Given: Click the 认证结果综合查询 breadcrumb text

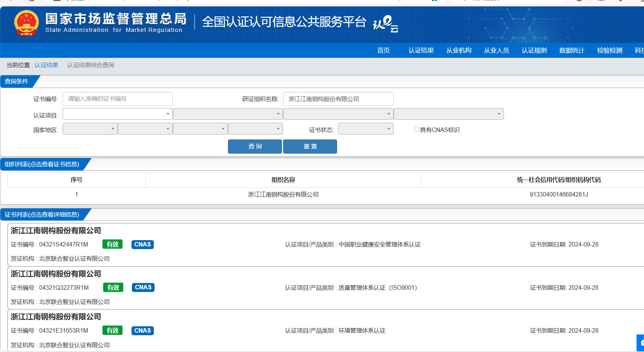Looking at the screenshot, I should [x=91, y=65].
